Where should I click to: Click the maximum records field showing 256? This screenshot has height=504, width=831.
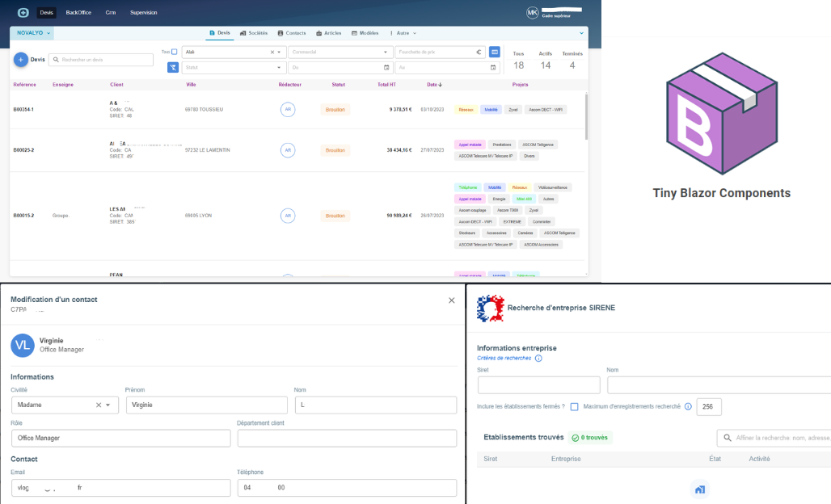coord(709,406)
